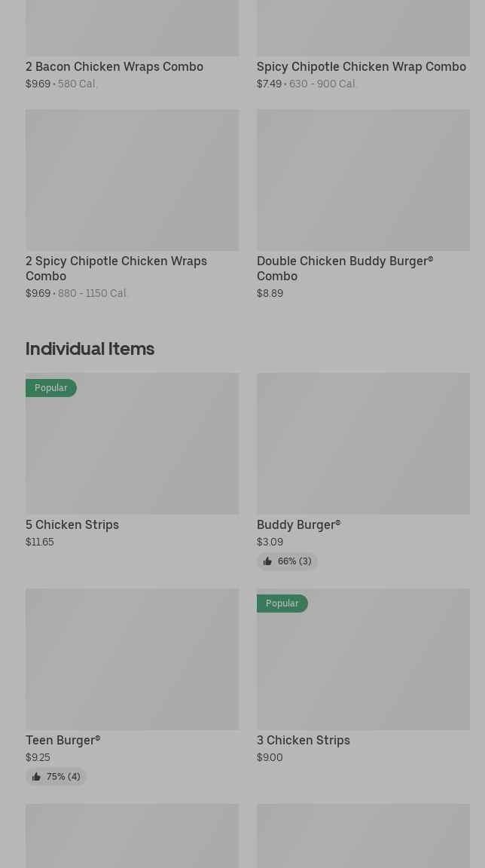Screen dimensions: 485x868
Task: Click the 2 Spicy Chipotle Chicken Wraps Combo title
Action: pos(116,268)
